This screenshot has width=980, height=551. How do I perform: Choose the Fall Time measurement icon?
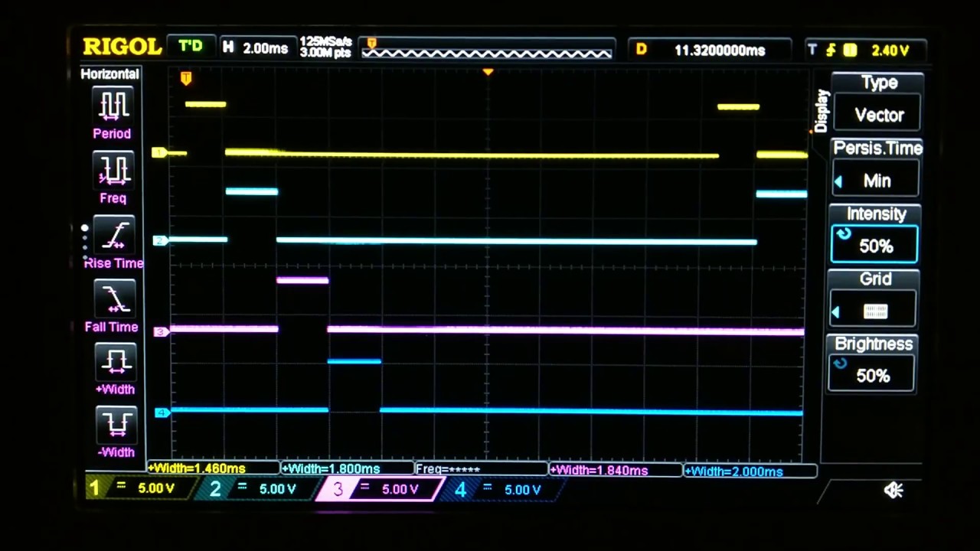pyautogui.click(x=113, y=298)
